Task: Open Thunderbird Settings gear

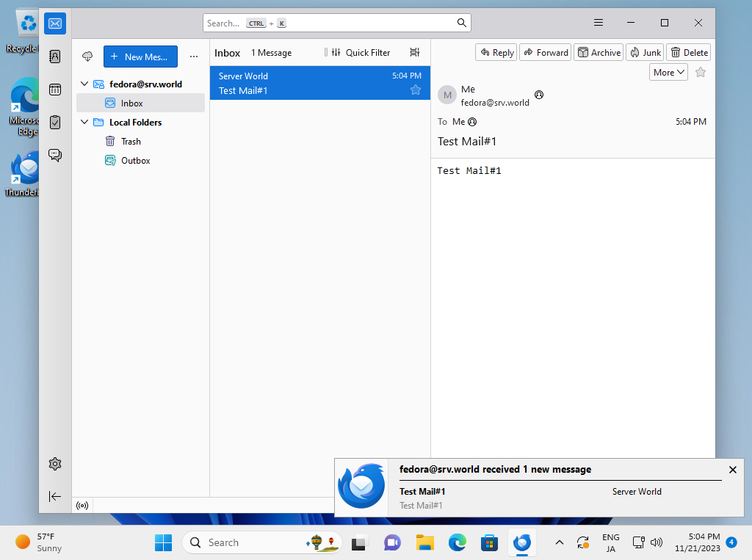Action: click(55, 464)
